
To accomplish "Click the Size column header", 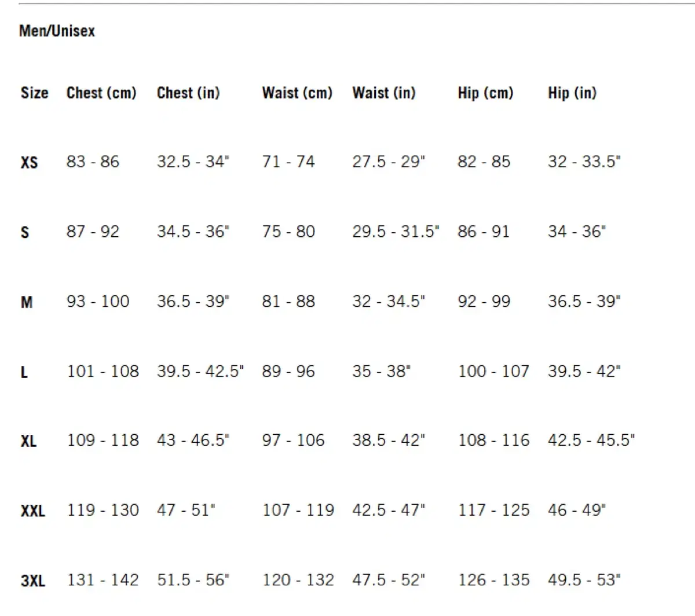I will pos(34,93).
